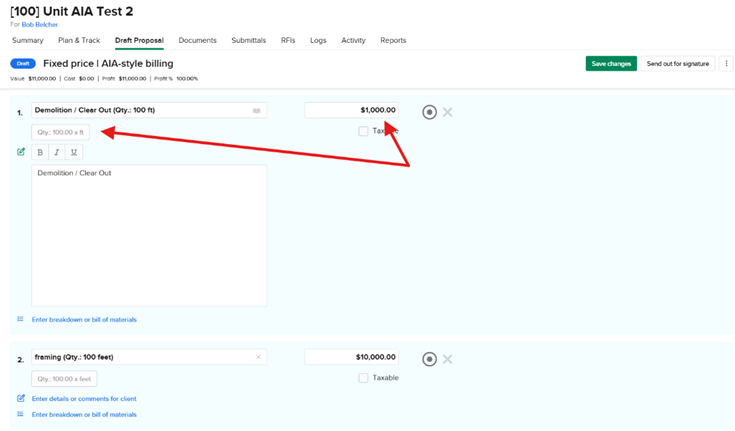Open the three-dot more options menu
This screenshot has width=735, height=431.
tap(727, 63)
